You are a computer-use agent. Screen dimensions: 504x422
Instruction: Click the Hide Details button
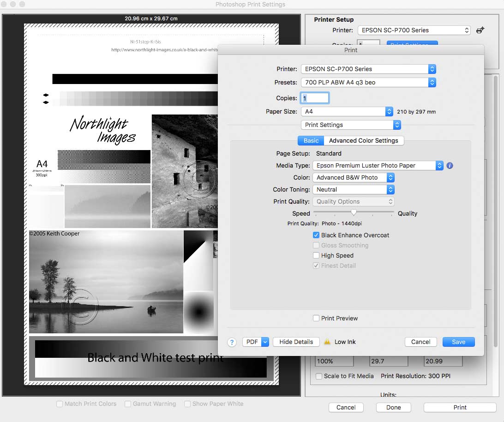(296, 342)
